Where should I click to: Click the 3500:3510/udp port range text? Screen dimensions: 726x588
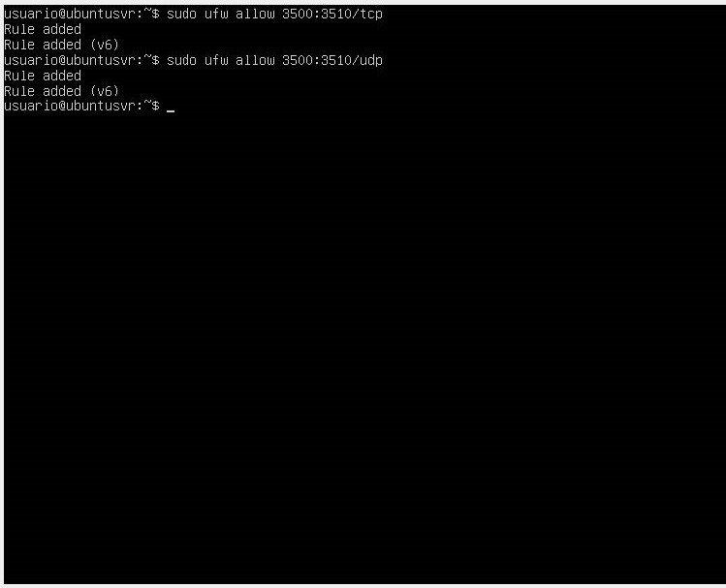point(332,60)
